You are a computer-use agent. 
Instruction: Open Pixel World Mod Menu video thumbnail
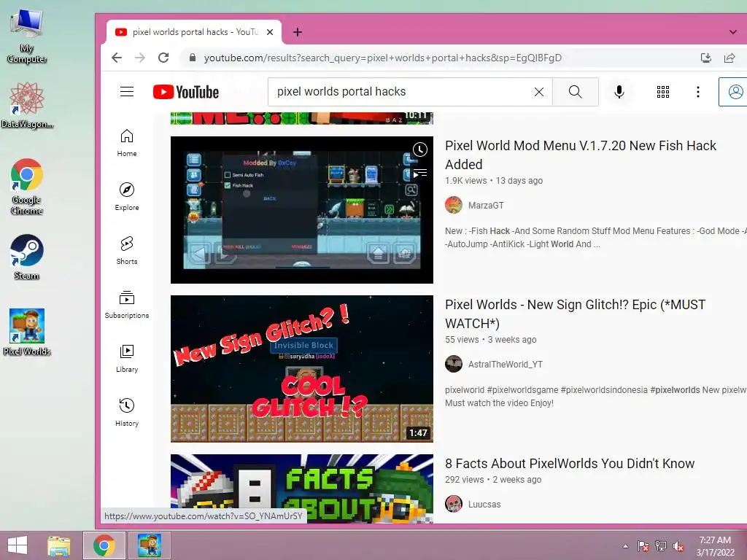tap(302, 210)
